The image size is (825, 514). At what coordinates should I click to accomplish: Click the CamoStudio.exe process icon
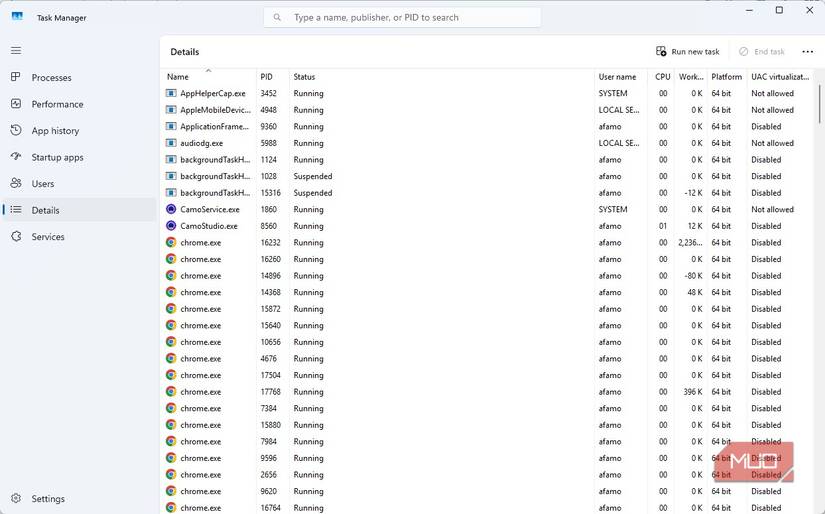click(171, 226)
